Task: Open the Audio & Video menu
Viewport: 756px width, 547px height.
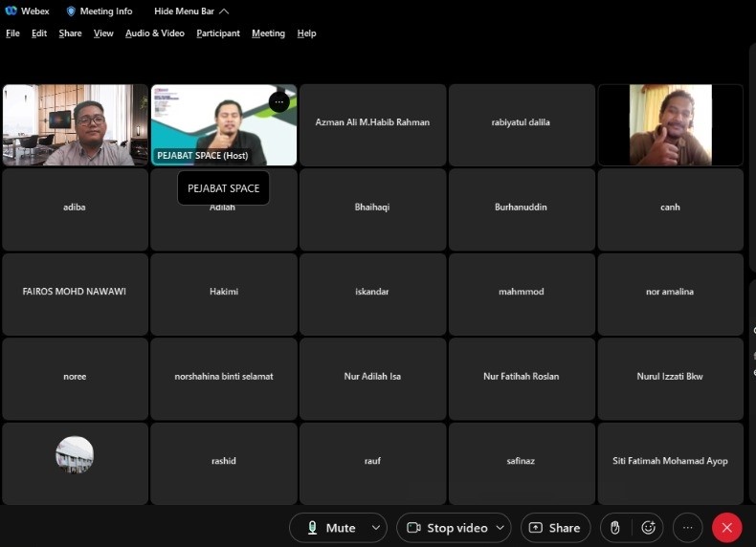Action: [x=154, y=33]
